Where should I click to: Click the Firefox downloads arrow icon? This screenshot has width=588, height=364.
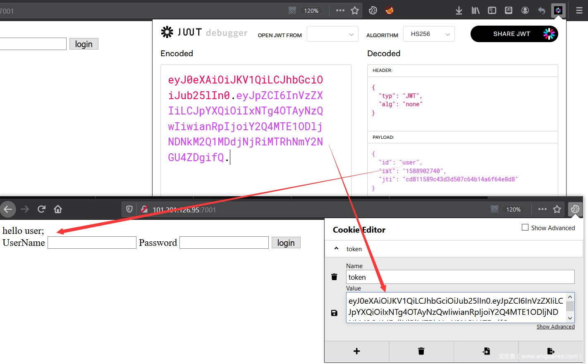pos(459,11)
